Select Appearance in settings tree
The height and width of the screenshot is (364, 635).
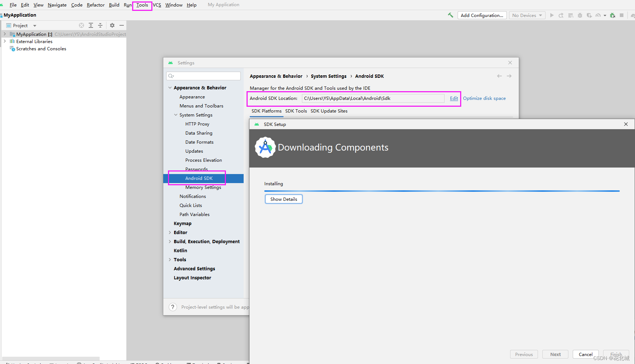coord(192,97)
